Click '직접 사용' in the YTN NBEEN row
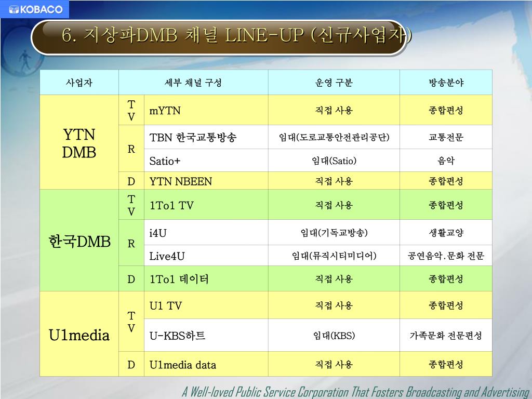The width and height of the screenshot is (532, 399). click(334, 181)
